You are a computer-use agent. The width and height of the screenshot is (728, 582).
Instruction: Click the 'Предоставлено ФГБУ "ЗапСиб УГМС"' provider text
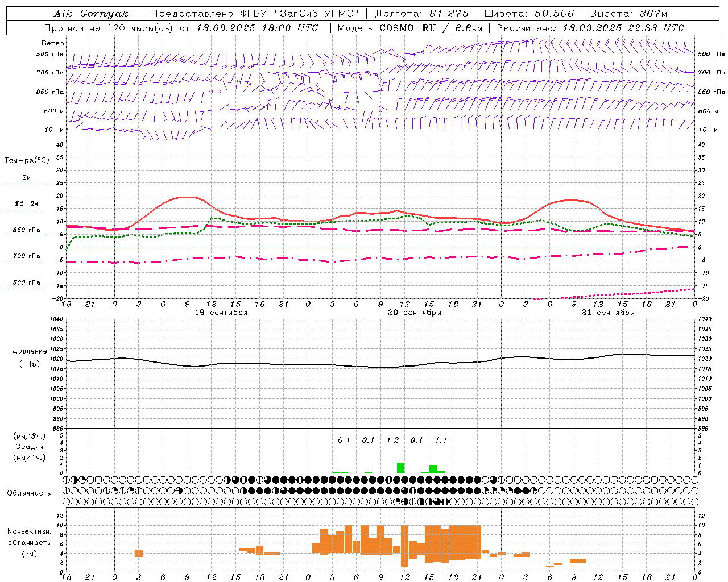click(255, 14)
